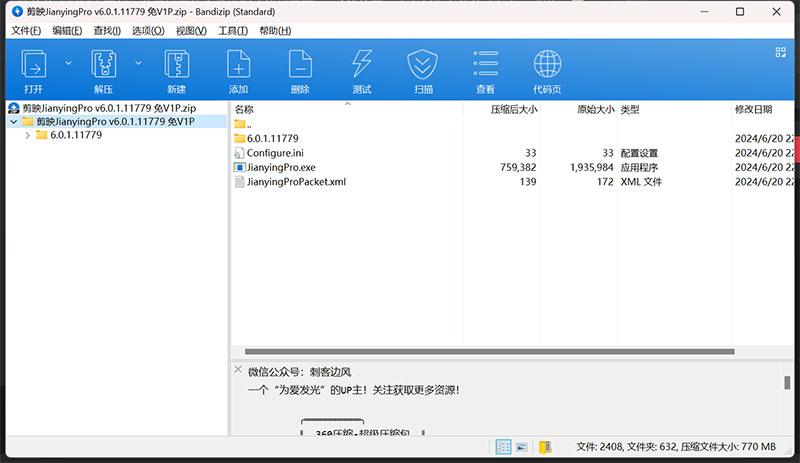This screenshot has height=463, width=800.
Task: Open the dropdown arrow next to 打开
Action: click(x=68, y=63)
